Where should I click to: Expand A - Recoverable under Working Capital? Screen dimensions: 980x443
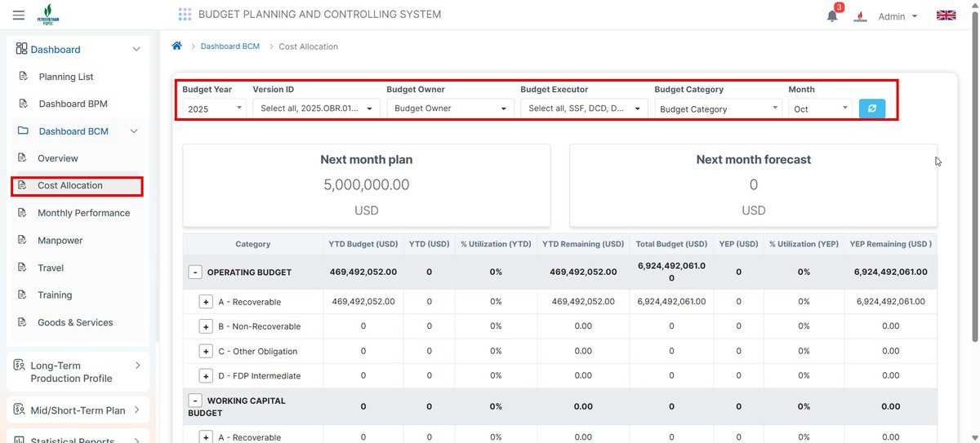[206, 437]
